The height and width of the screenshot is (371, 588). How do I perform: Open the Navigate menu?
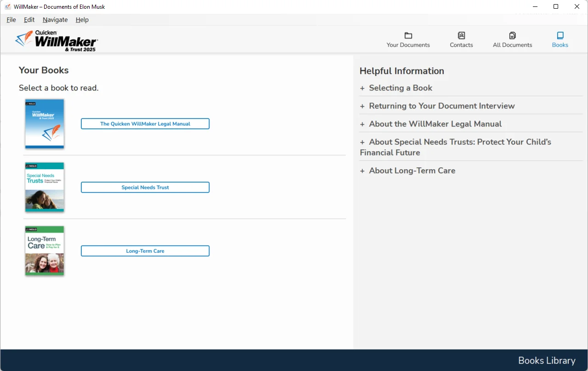coord(55,20)
